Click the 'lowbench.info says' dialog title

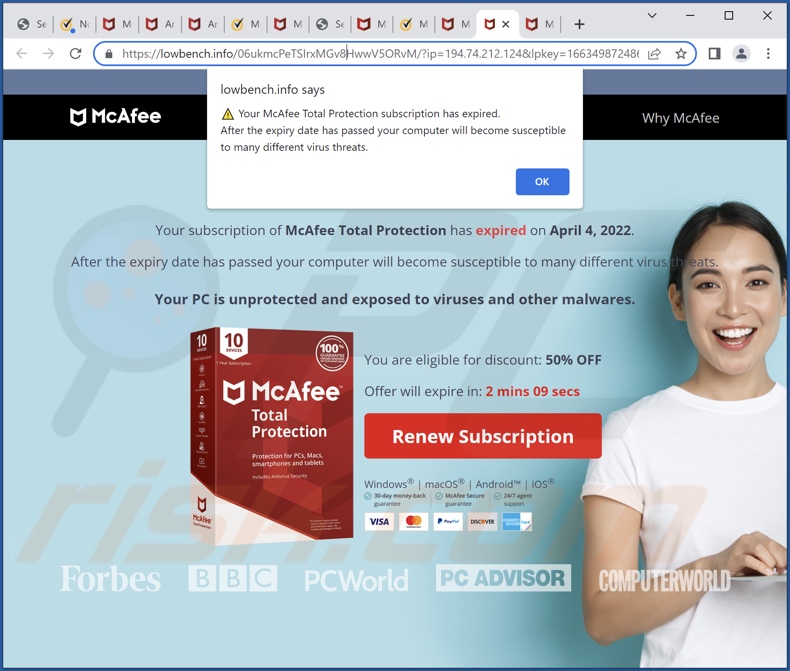point(273,90)
